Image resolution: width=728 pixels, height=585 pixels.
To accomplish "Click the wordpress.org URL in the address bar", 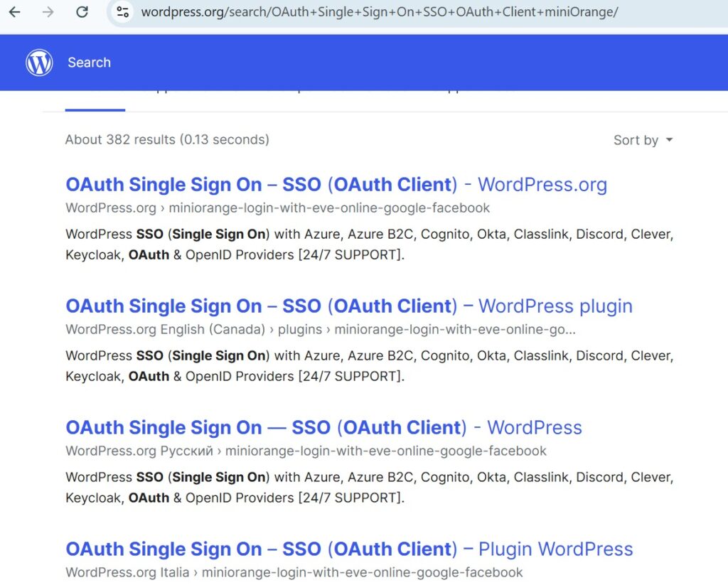I will coord(380,11).
